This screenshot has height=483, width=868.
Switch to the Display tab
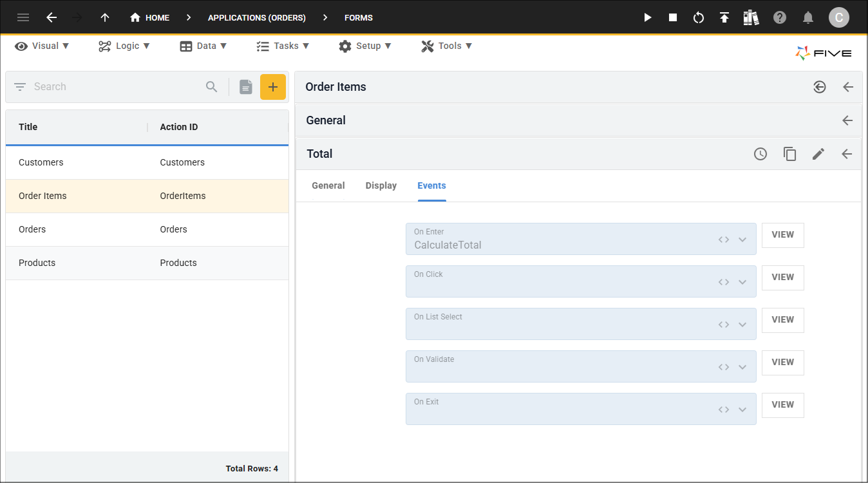click(x=381, y=185)
